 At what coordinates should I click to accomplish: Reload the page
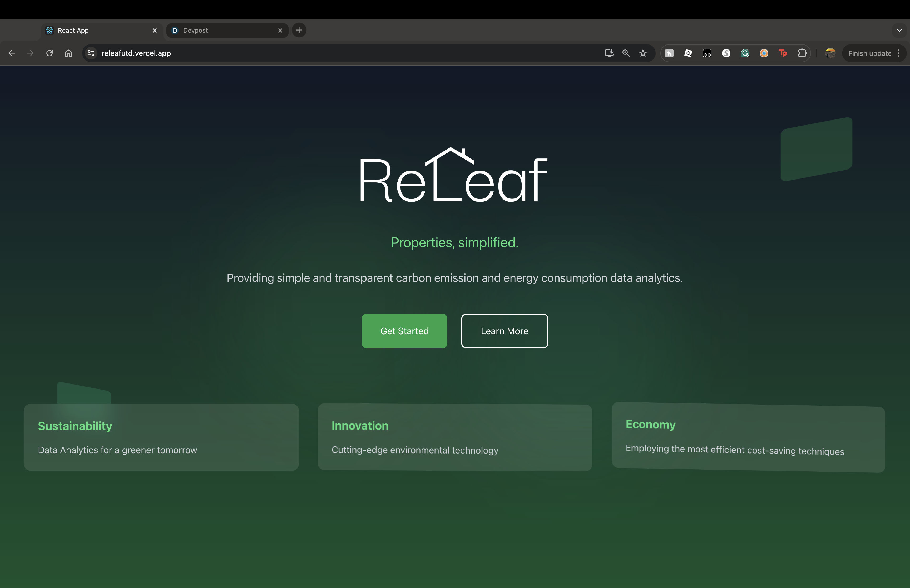coord(49,53)
